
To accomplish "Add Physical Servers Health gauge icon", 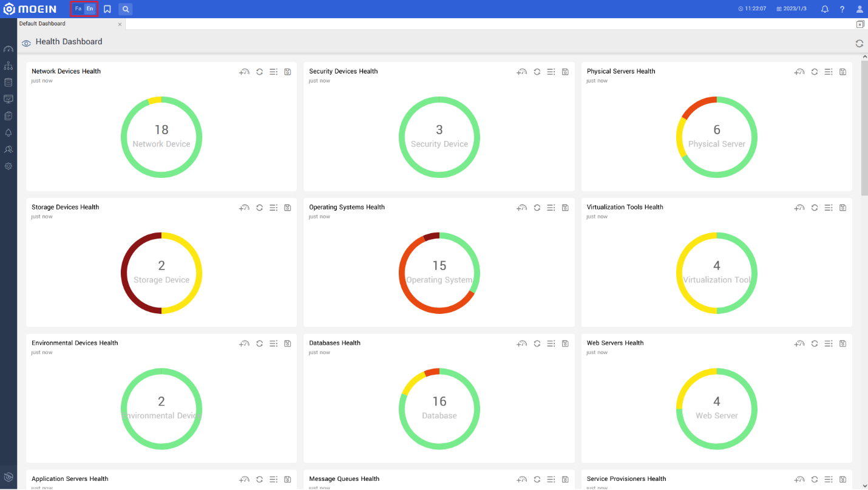I will pos(799,72).
